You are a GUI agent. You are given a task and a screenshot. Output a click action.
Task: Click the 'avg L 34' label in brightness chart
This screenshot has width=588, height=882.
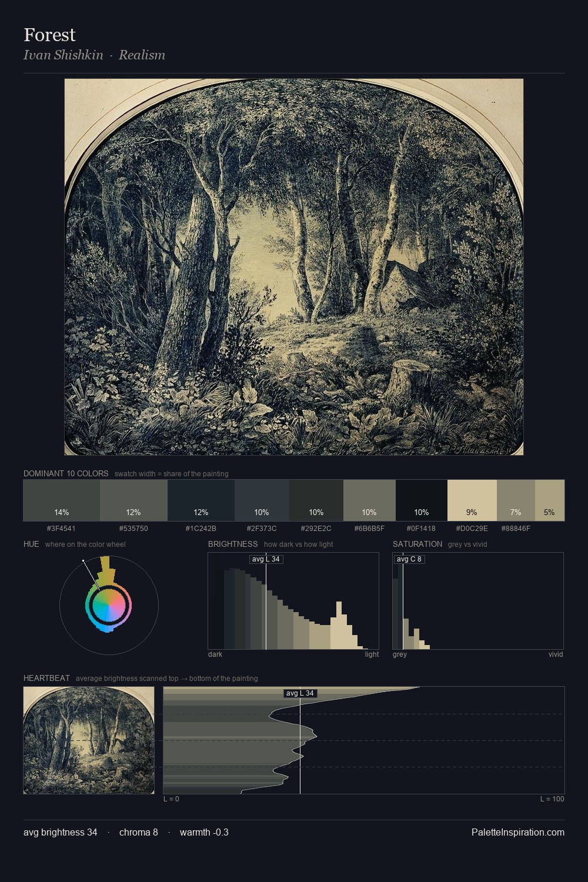coord(266,559)
